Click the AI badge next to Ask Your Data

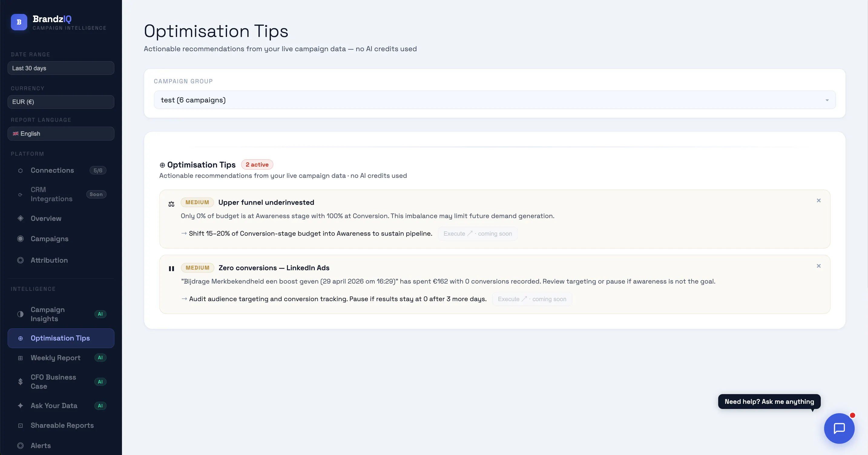point(100,406)
